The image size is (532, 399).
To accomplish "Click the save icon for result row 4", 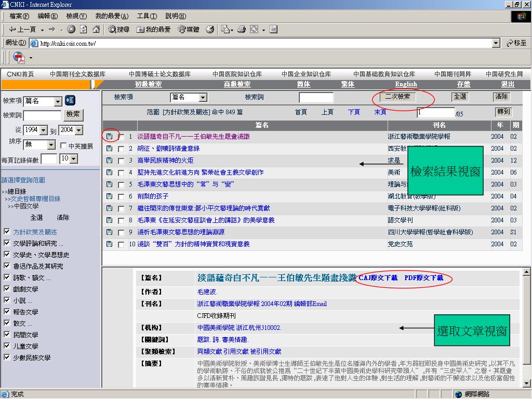I will pos(109,172).
